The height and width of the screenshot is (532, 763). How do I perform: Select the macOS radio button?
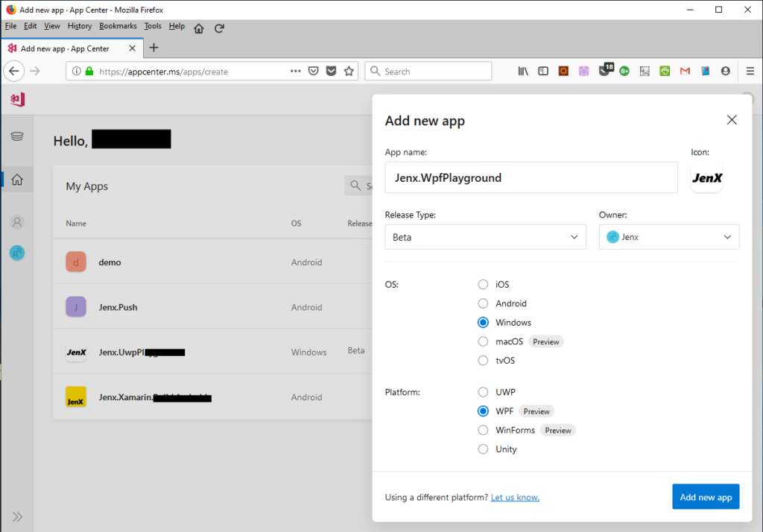click(x=483, y=341)
